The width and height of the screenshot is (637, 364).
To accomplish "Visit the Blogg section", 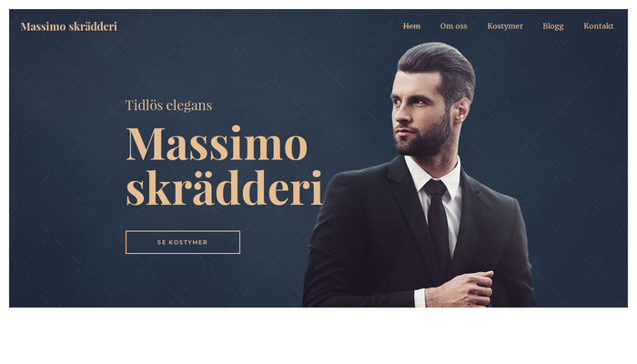I will click(x=553, y=26).
